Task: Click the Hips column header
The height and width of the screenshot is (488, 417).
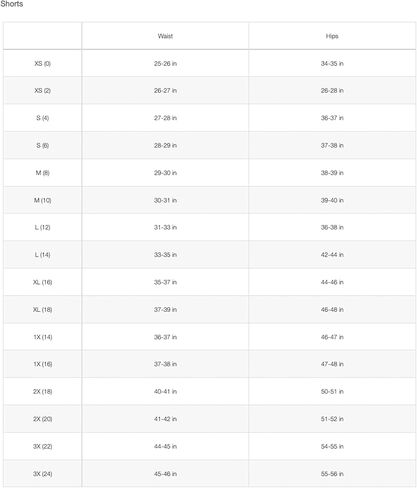Action: tap(332, 36)
